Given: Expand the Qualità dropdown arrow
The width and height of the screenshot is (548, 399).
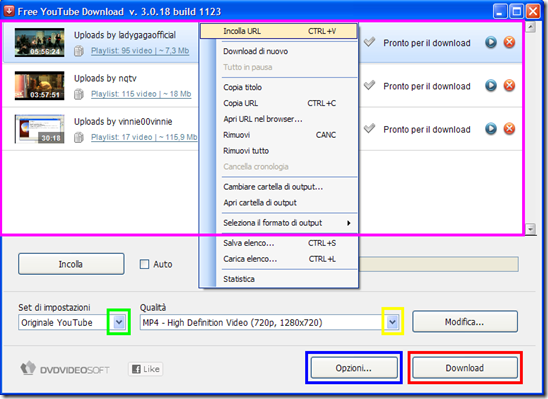Looking at the screenshot, I should point(392,322).
